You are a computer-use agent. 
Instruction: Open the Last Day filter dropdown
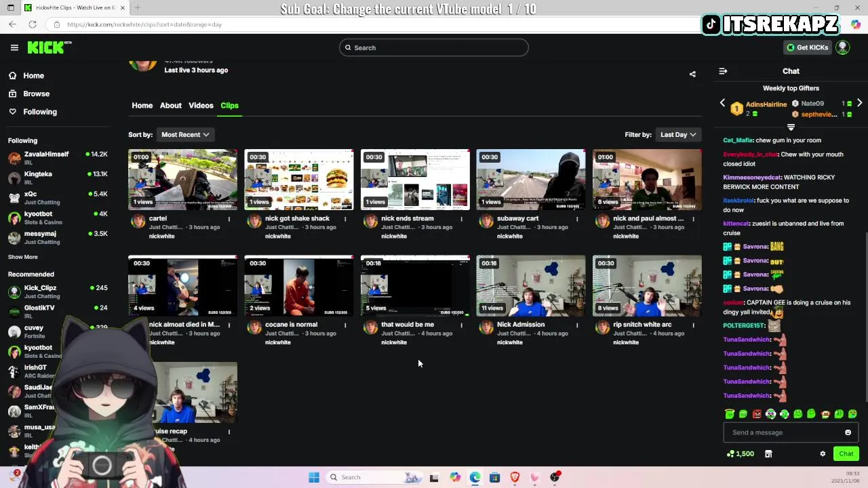[x=678, y=135]
